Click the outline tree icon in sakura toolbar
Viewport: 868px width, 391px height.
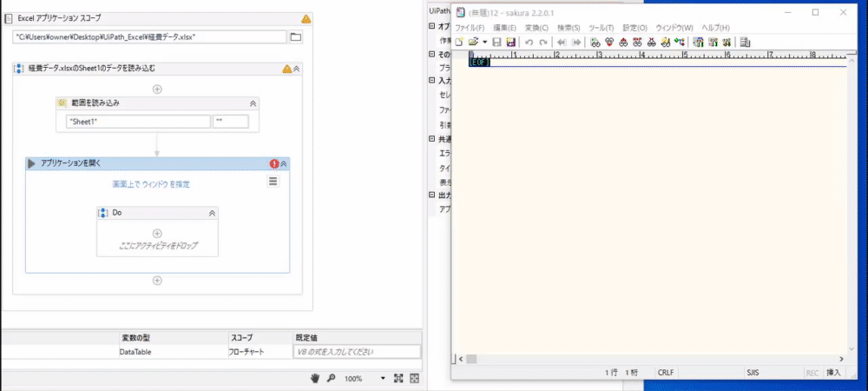click(x=680, y=42)
